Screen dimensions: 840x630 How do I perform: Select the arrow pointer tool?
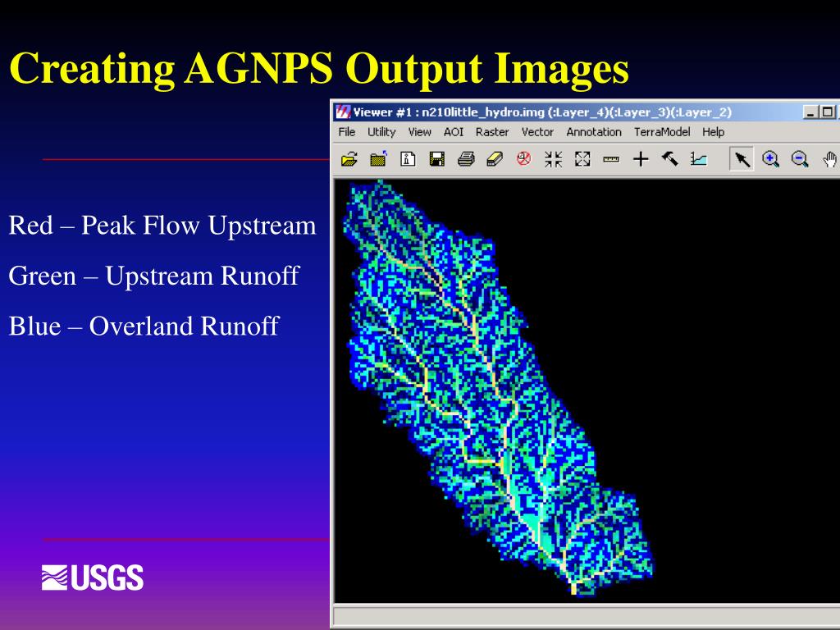pyautogui.click(x=742, y=159)
